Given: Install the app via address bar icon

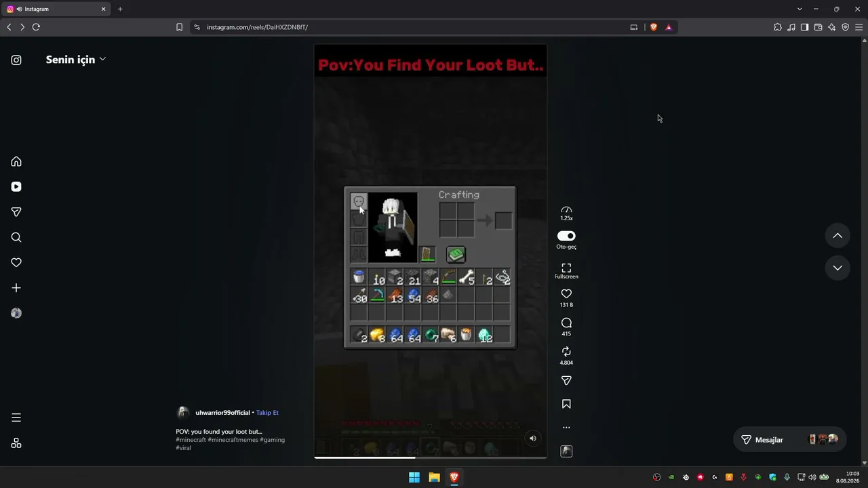Looking at the screenshot, I should click(x=634, y=27).
